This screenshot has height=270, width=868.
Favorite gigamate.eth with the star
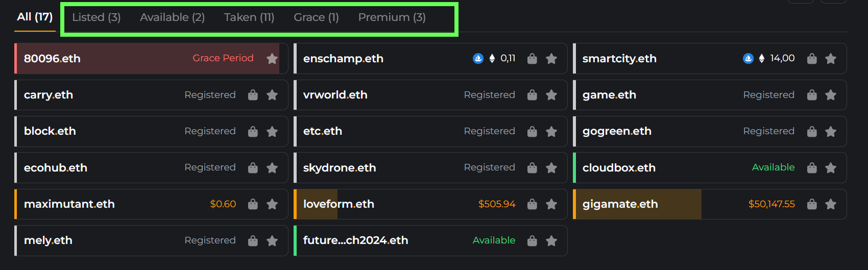831,204
